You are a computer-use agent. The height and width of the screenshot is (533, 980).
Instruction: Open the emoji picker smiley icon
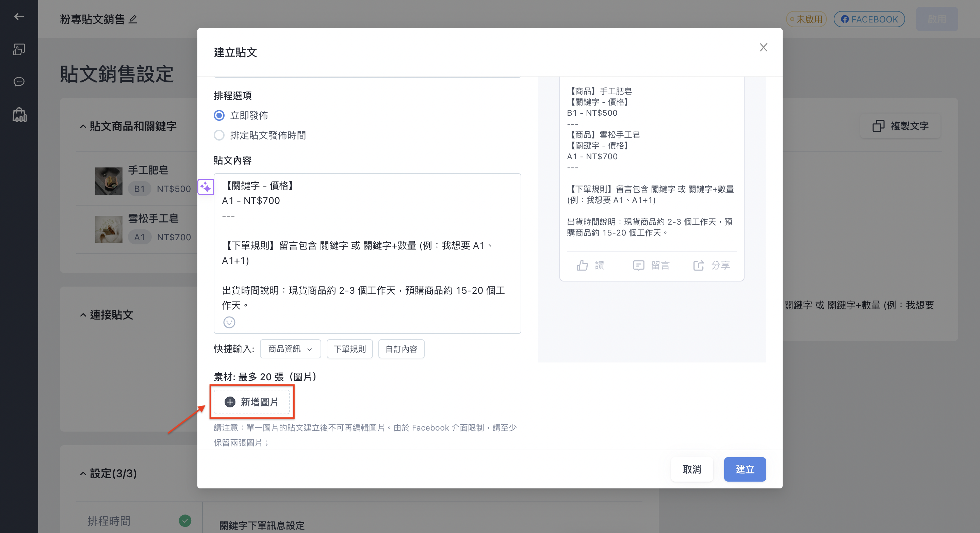pyautogui.click(x=229, y=322)
